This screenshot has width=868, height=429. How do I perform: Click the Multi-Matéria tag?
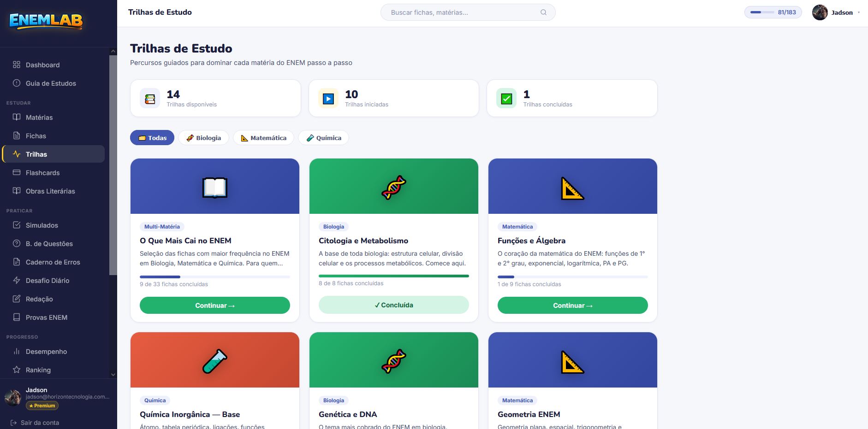click(162, 226)
